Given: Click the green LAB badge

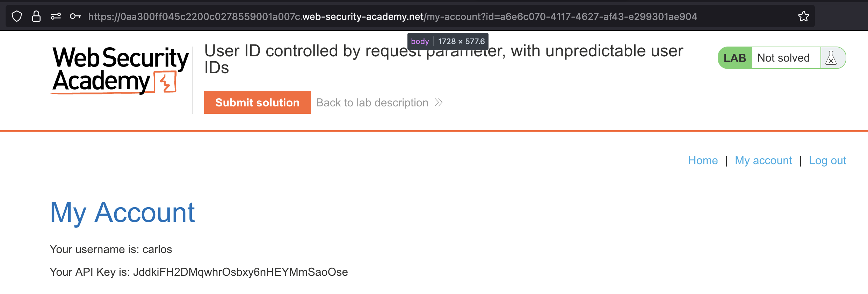Looking at the screenshot, I should 735,58.
